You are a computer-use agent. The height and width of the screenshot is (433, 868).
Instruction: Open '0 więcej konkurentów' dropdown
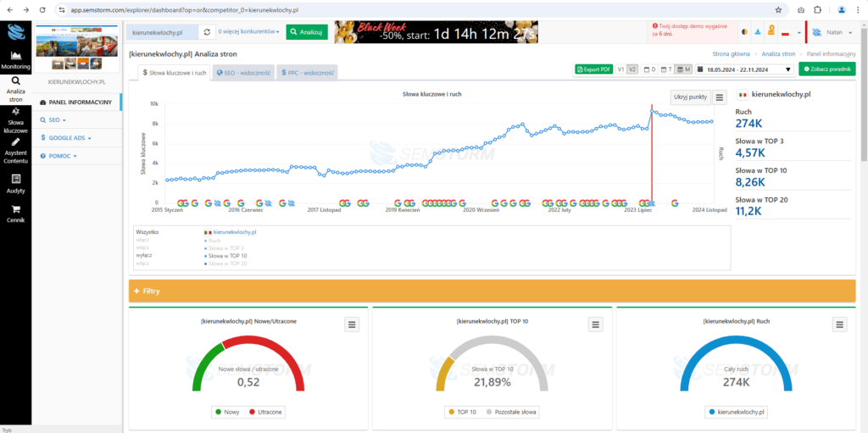coord(248,32)
